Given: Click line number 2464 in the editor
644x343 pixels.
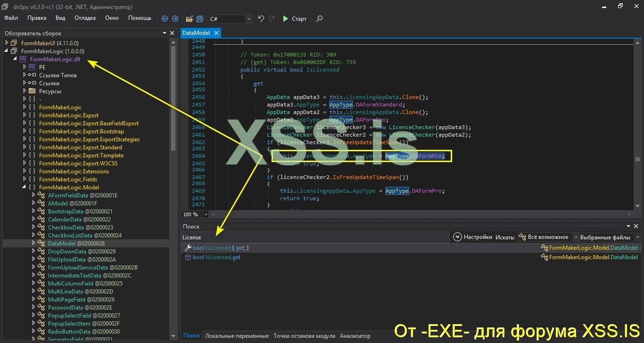Looking at the screenshot, I should (x=198, y=156).
